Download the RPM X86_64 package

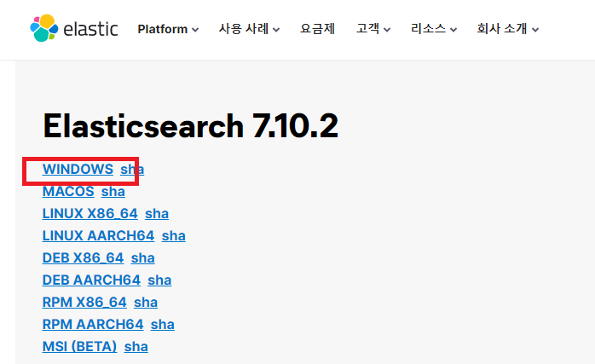tap(84, 303)
